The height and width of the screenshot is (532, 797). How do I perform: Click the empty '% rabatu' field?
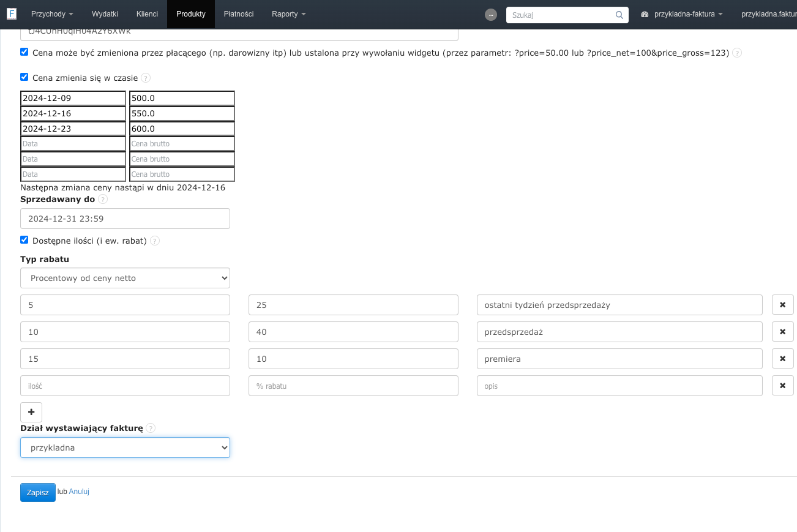click(353, 386)
